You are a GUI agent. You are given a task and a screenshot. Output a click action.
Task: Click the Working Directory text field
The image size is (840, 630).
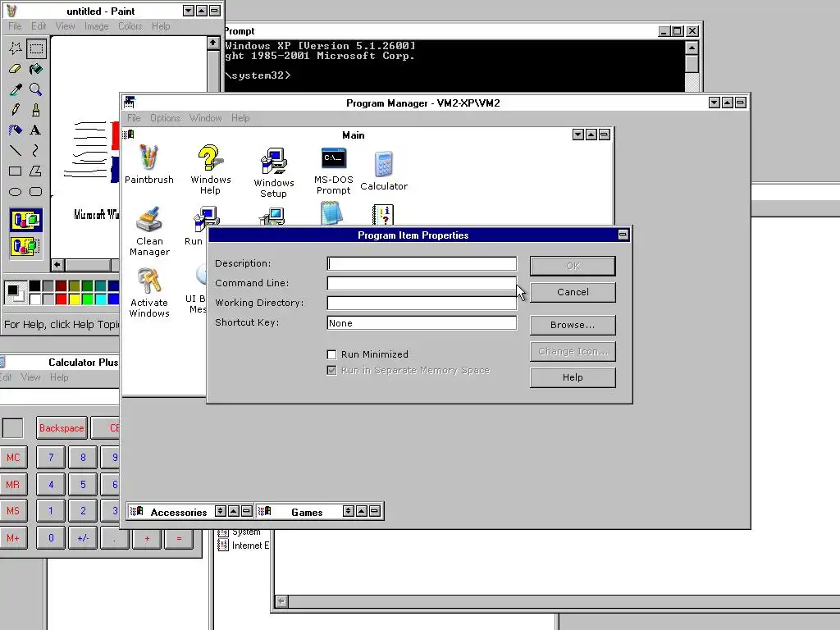(x=422, y=304)
